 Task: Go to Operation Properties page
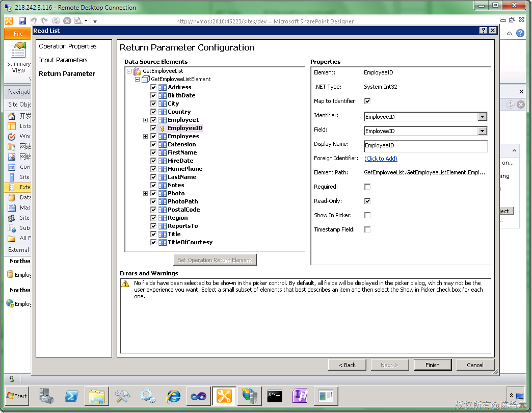[67, 46]
